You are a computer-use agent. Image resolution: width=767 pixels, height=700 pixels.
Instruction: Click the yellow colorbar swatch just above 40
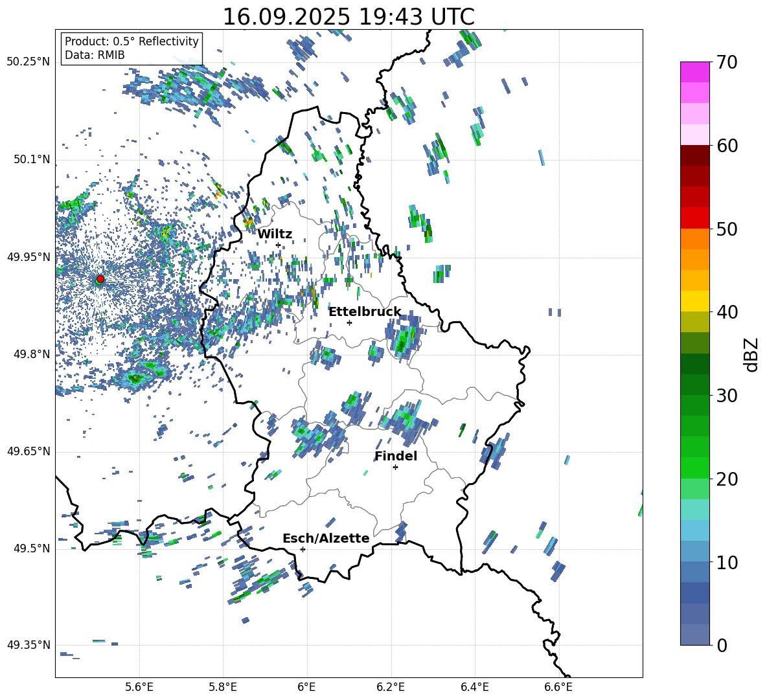coord(695,301)
